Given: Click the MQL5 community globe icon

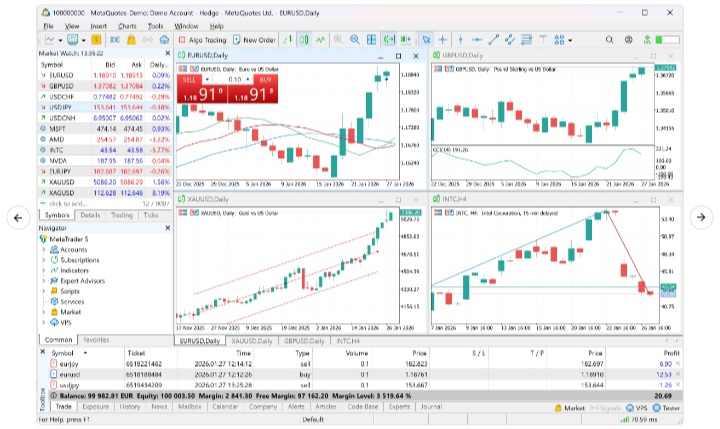Looking at the screenshot, I should (629, 40).
